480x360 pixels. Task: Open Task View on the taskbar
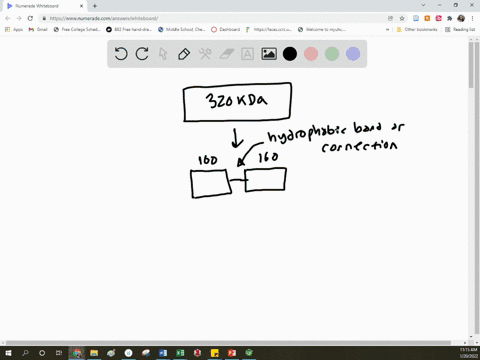point(59,353)
